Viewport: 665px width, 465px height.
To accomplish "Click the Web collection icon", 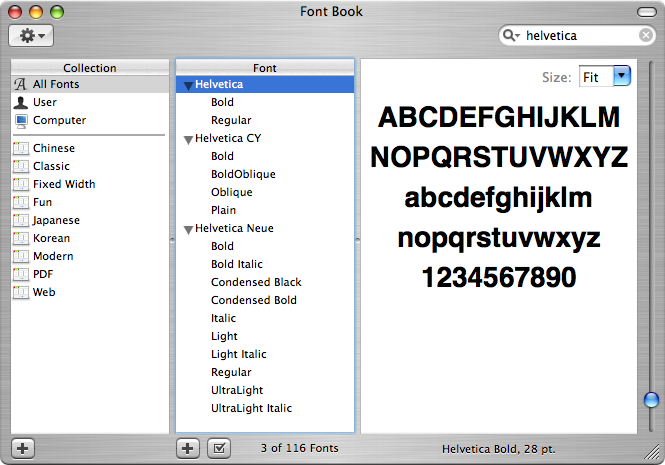I will (x=21, y=292).
